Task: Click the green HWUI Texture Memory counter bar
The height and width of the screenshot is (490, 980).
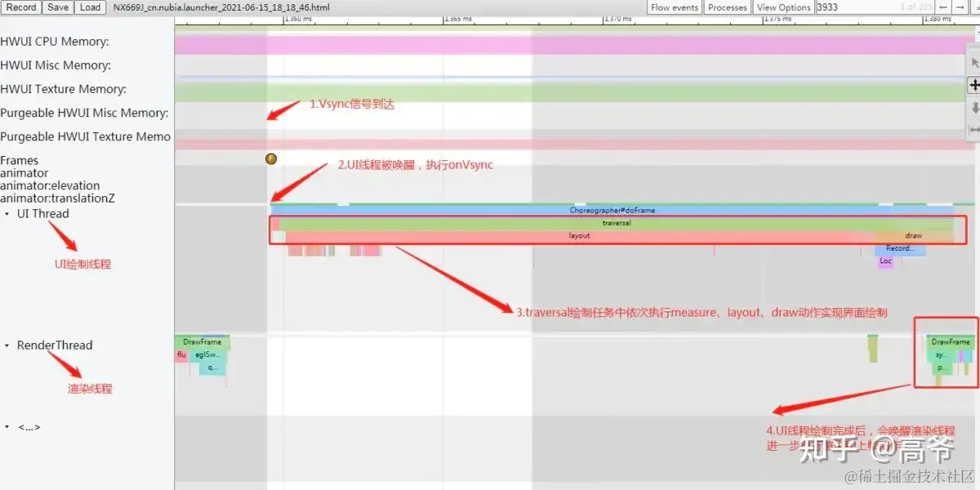Action: click(x=570, y=93)
